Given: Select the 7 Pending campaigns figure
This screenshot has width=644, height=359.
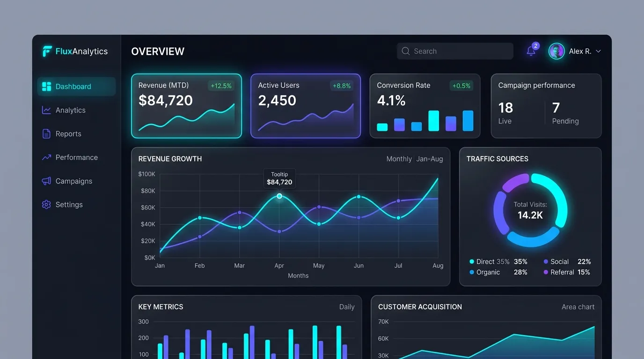Looking at the screenshot, I should click(x=556, y=108).
